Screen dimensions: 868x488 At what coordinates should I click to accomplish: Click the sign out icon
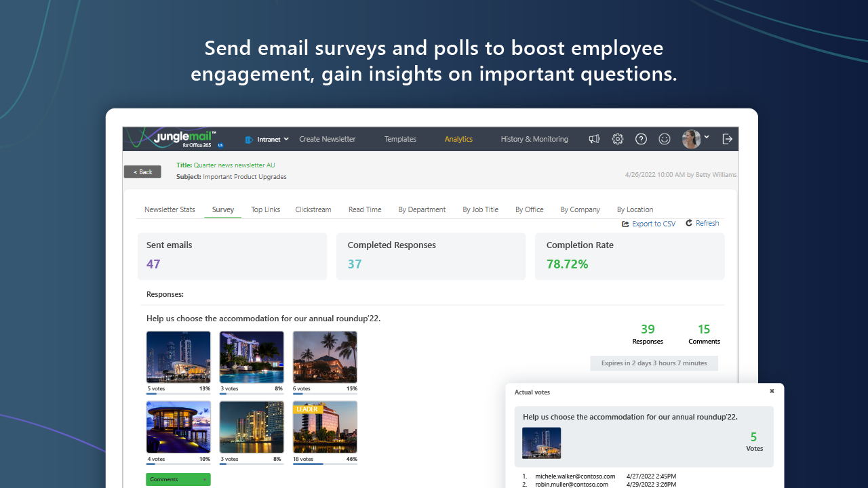pyautogui.click(x=727, y=139)
